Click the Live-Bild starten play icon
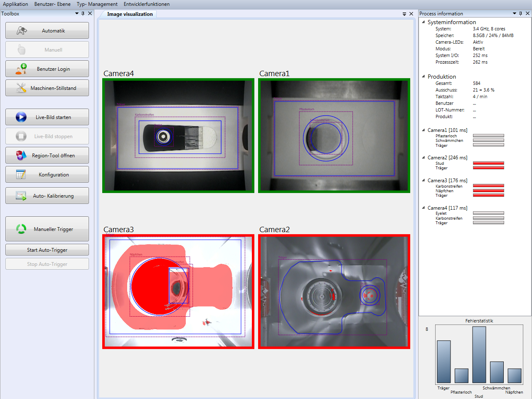This screenshot has width=532, height=399. (x=21, y=117)
